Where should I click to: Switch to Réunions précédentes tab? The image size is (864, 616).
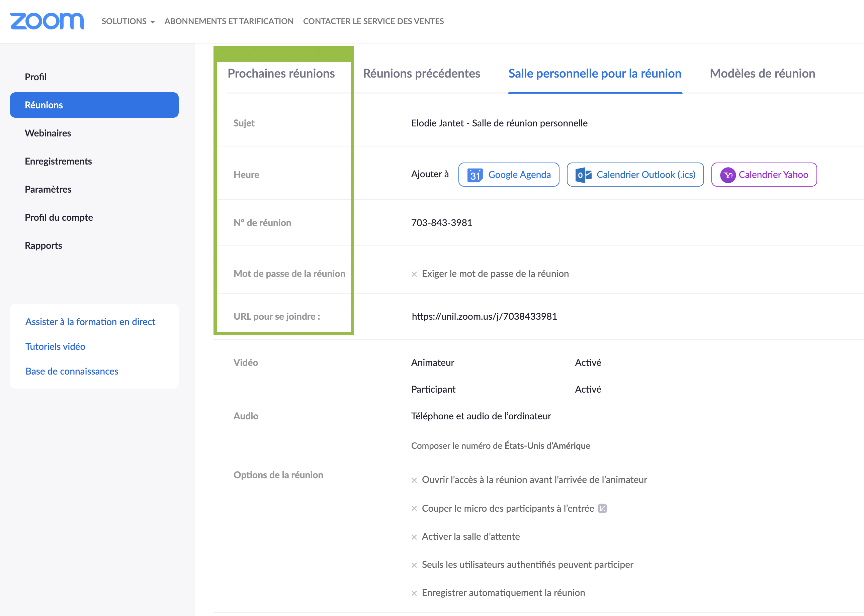coord(421,73)
